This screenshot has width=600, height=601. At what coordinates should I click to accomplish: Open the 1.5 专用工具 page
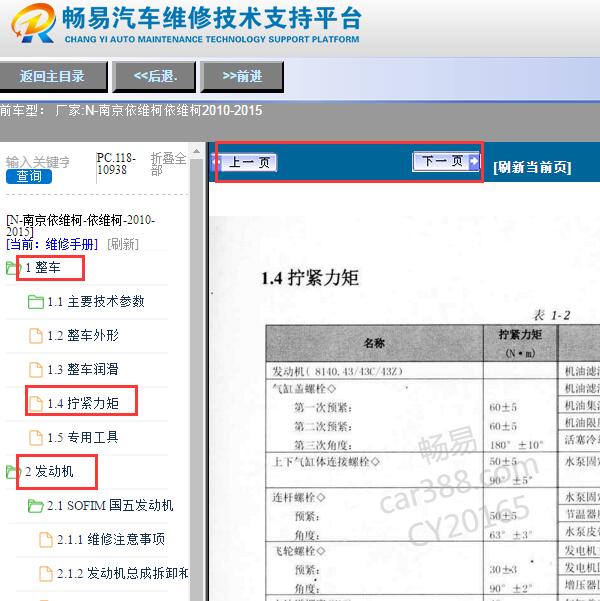(x=83, y=437)
